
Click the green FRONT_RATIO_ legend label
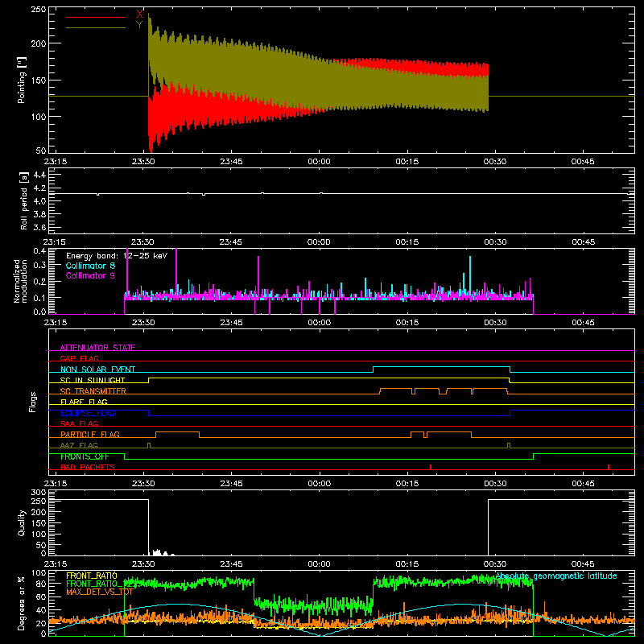pyautogui.click(x=95, y=583)
